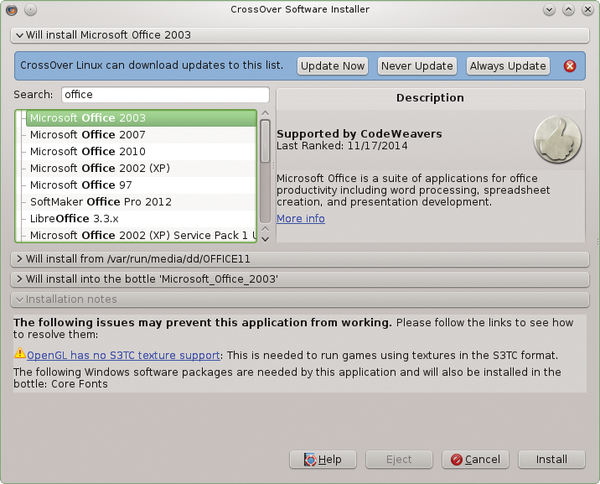Expand 'Will install from /var/run/media/dd/OFFICE11'
The image size is (600, 484).
(x=300, y=259)
